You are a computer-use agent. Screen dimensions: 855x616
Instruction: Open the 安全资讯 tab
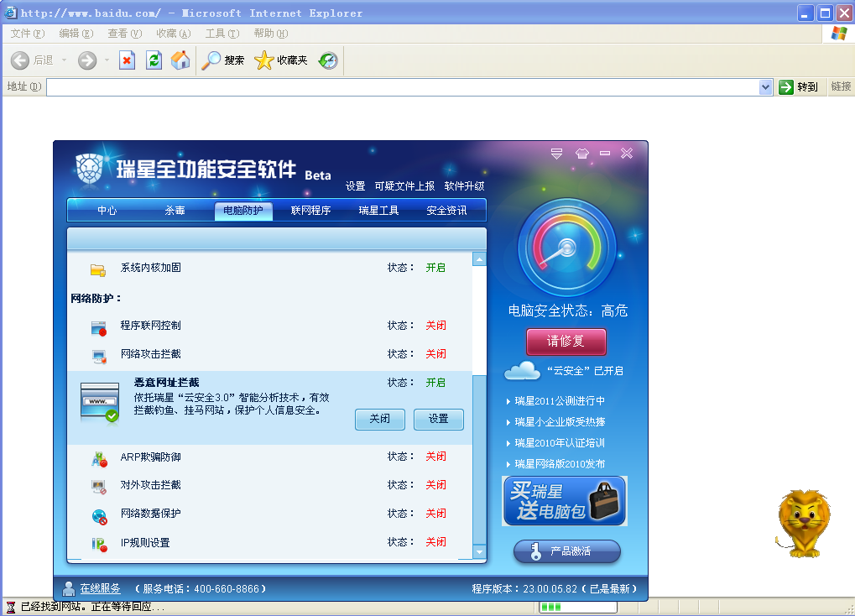coord(446,211)
